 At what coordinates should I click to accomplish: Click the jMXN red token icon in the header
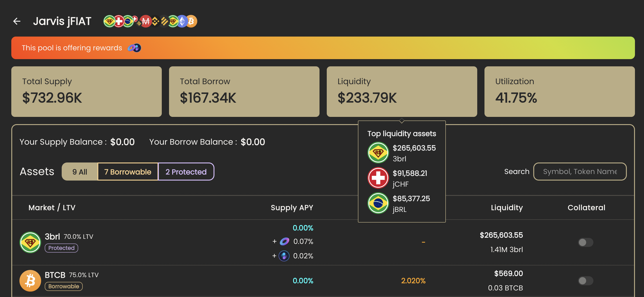pos(146,21)
